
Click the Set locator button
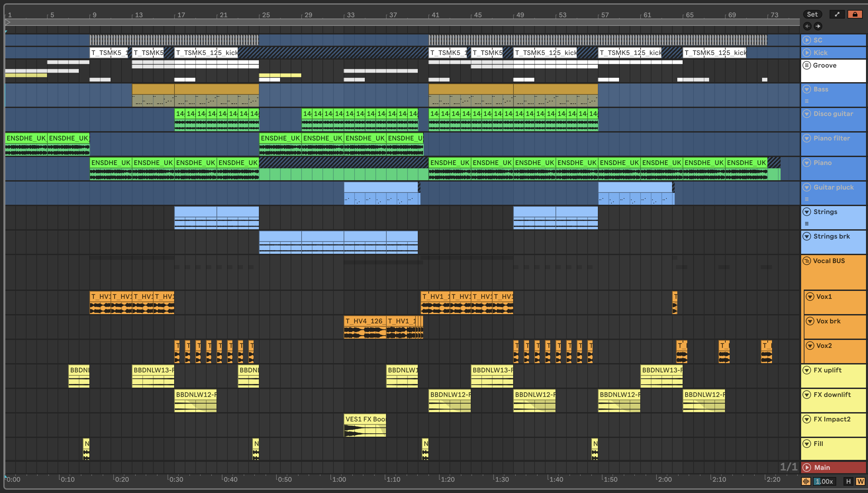pos(812,14)
